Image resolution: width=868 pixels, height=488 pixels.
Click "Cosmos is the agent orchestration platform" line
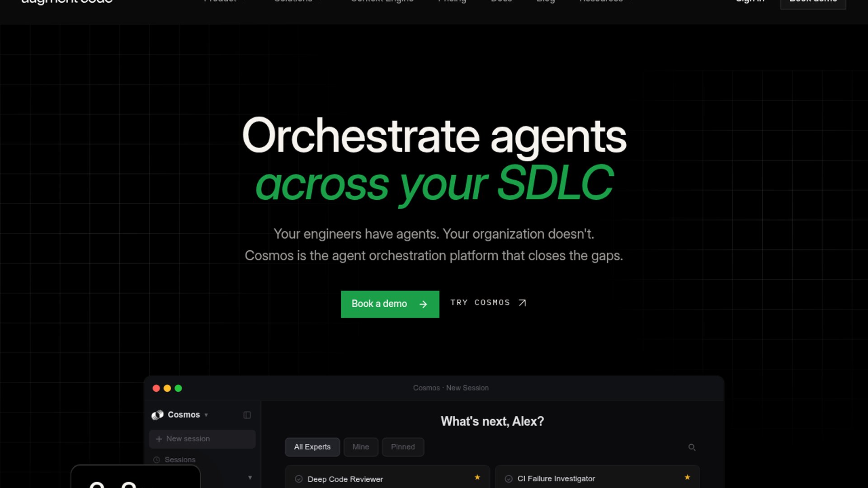[x=434, y=256]
